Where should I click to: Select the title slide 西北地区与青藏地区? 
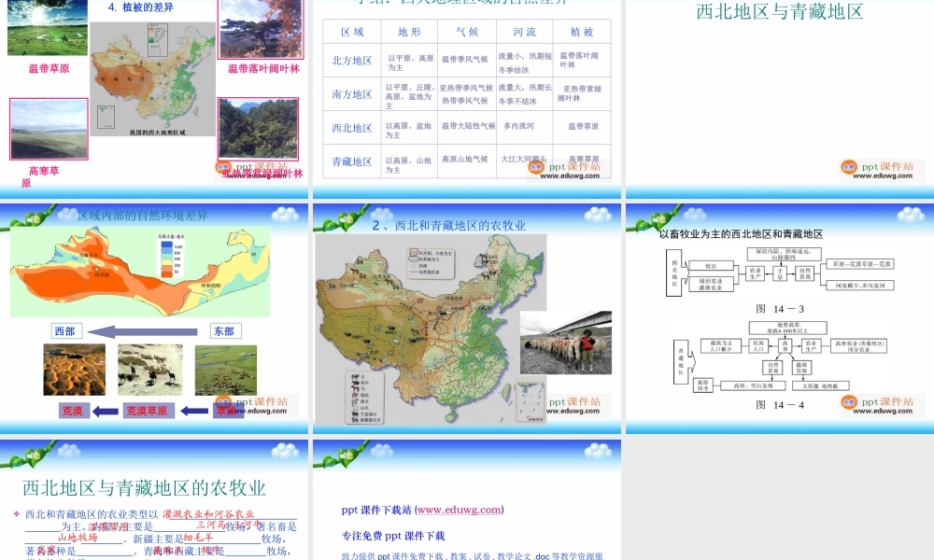coord(780,11)
